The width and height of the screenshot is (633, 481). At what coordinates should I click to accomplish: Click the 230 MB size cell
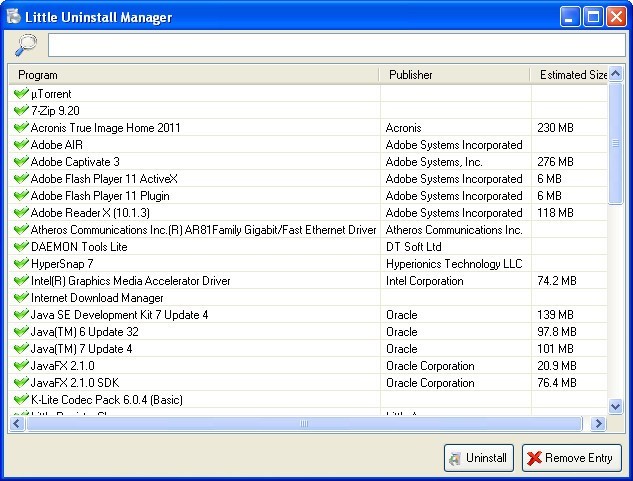[x=555, y=128]
